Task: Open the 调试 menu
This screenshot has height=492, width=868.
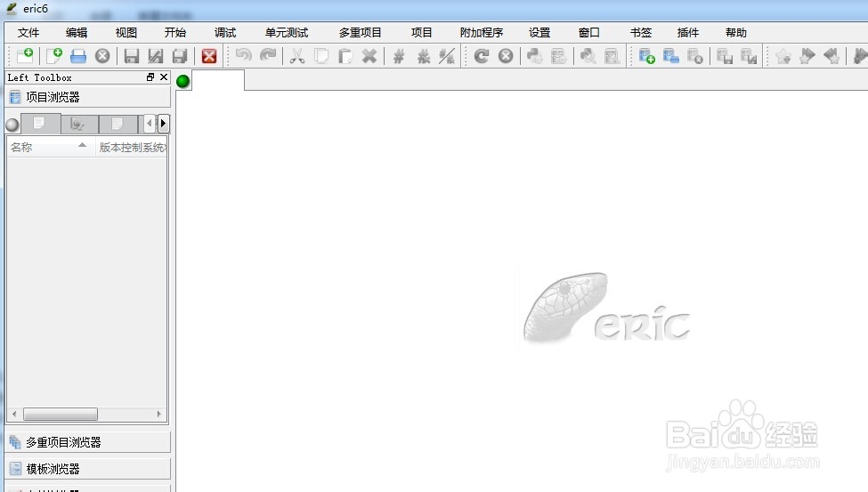Action: tap(225, 33)
